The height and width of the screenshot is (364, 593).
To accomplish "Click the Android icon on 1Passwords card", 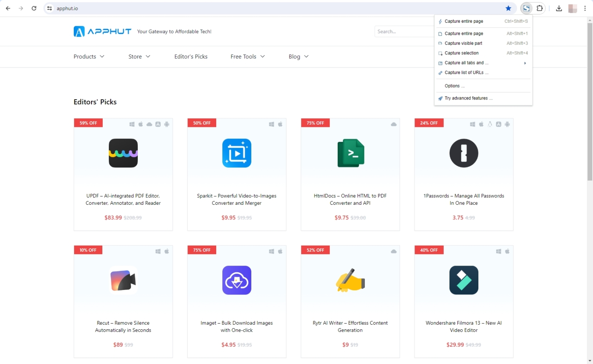I will coord(507,124).
